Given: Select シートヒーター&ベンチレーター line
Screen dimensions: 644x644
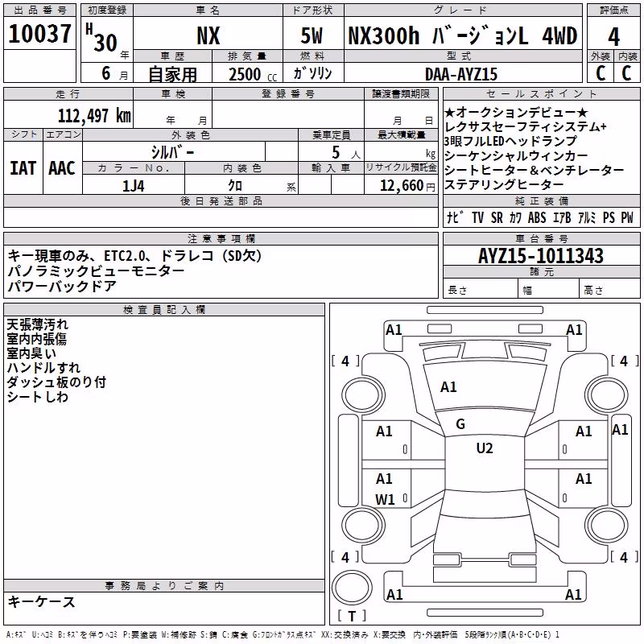Looking at the screenshot, I should coord(534,170).
